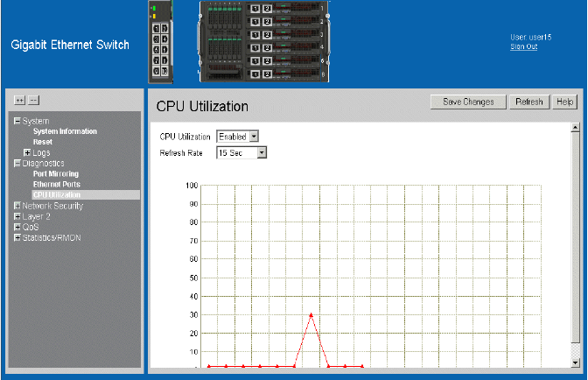Collapse the Diagnostics section

pyautogui.click(x=17, y=164)
